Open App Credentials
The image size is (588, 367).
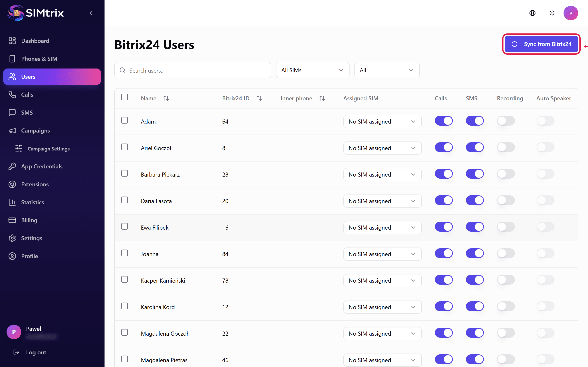point(42,166)
